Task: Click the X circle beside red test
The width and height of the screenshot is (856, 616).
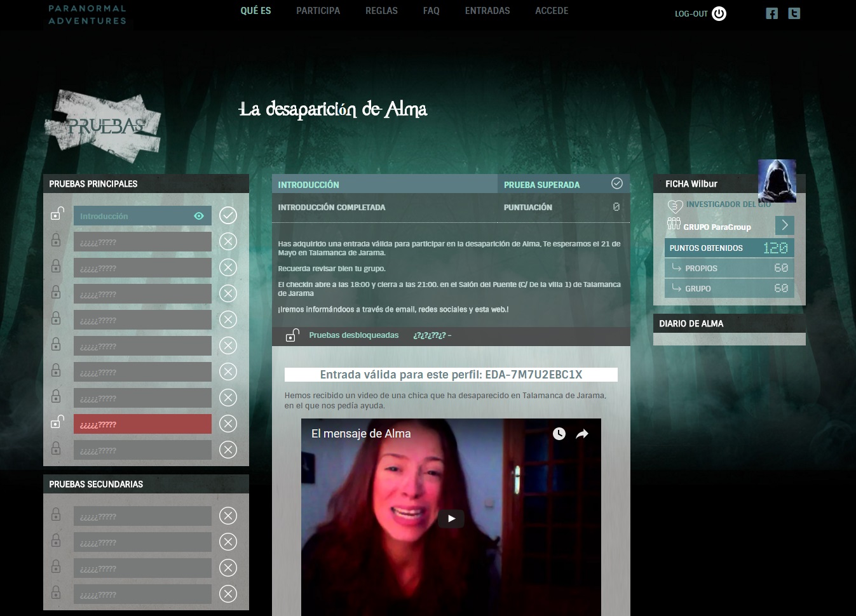Action: pyautogui.click(x=228, y=424)
